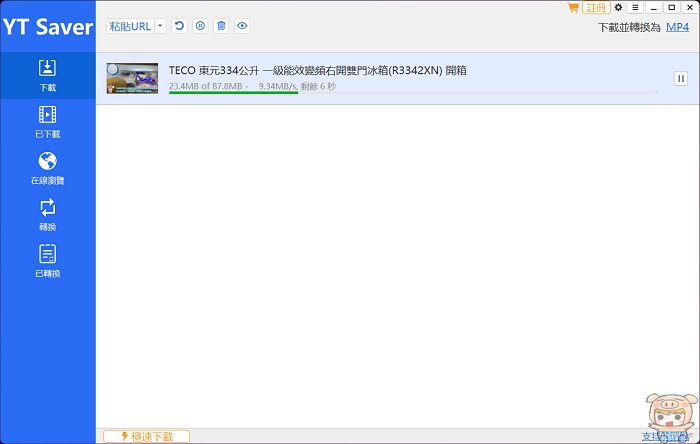Open the hamburger menu icon
The height and width of the screenshot is (444, 700).
635,7
